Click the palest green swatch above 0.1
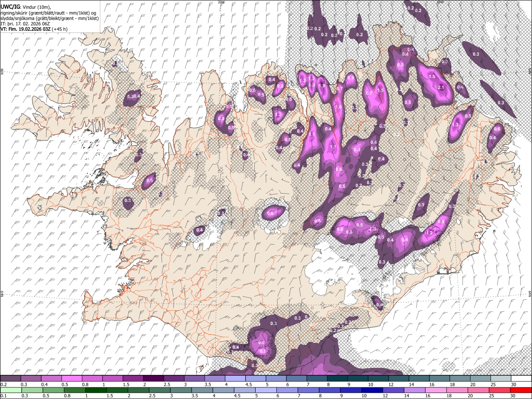Image resolution: width=532 pixels, height=399 pixels. point(10,390)
